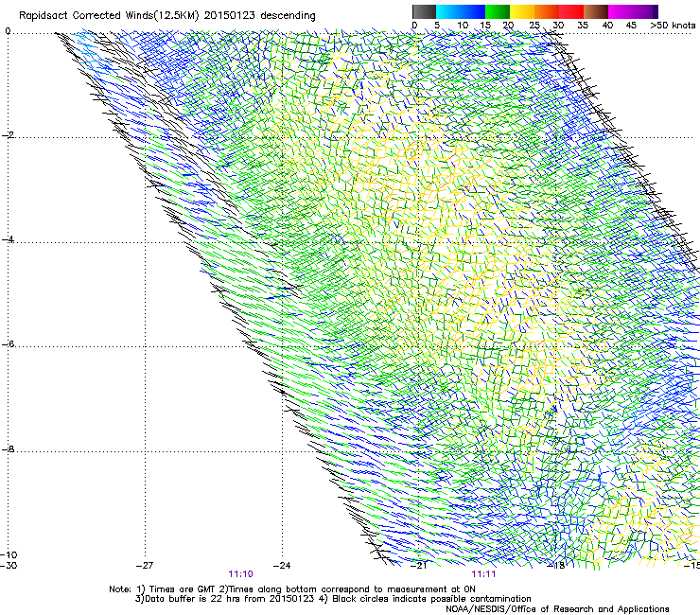
Task: Click the '35' legend label
Action: (x=583, y=26)
